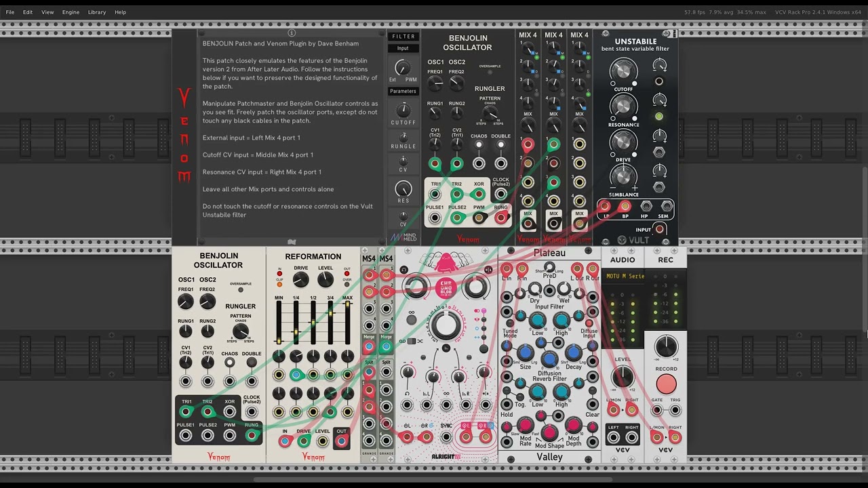Click Chronoblob SYNC input jack
Screen dimensions: 868x488
(446, 437)
